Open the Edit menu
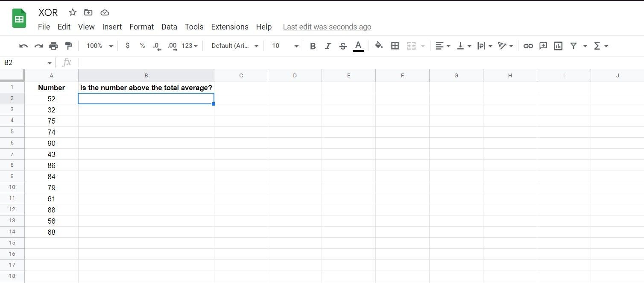Image resolution: width=644 pixels, height=283 pixels. (x=64, y=27)
